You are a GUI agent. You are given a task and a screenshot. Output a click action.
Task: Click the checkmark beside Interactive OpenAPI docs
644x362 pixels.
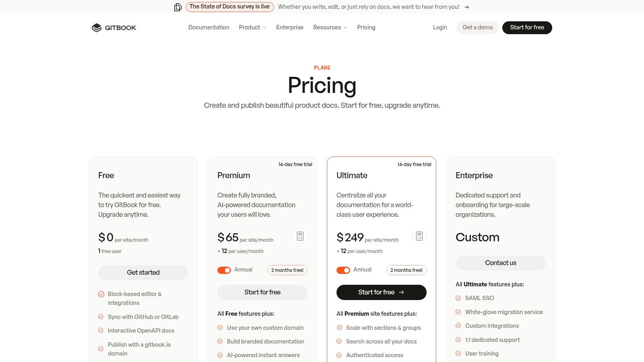tap(101, 330)
